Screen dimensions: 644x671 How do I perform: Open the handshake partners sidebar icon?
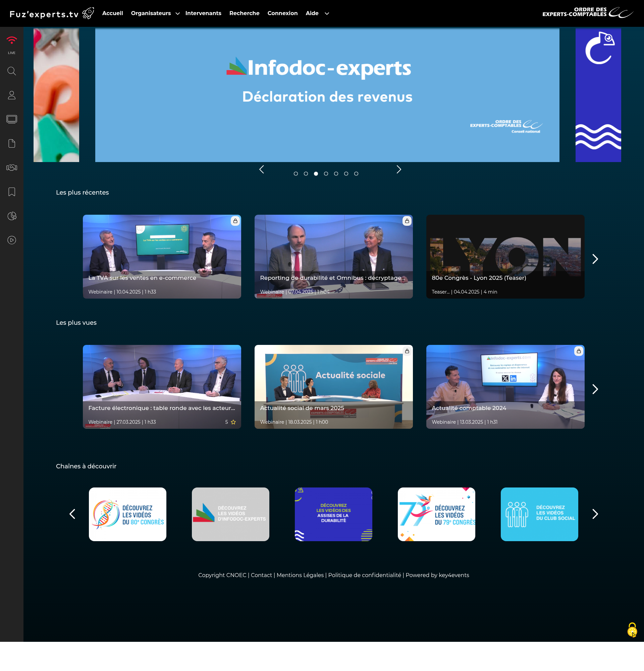[x=12, y=168]
